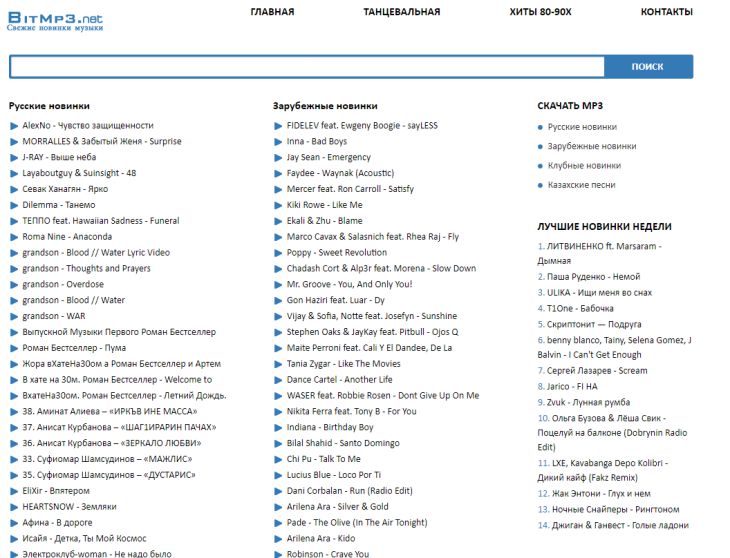Hit the play icon for Dilemma - Танемо
The width and height of the screenshot is (730, 558).
point(14,205)
